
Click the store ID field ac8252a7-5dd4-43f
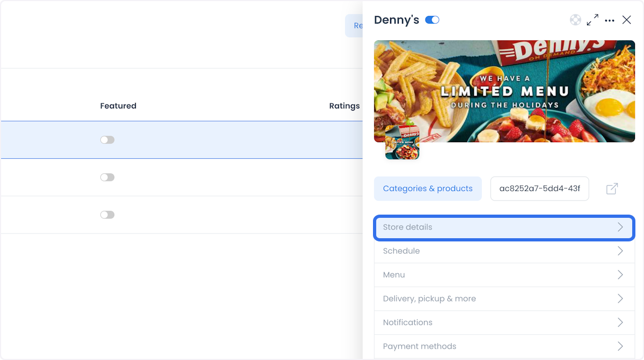click(x=540, y=189)
